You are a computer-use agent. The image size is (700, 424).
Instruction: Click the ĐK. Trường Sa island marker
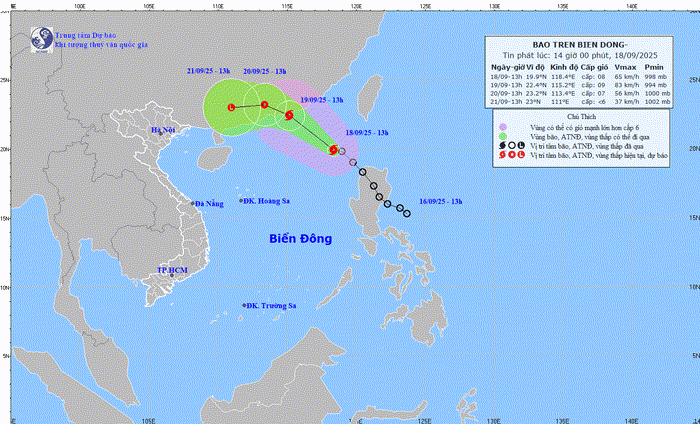[x=245, y=305]
